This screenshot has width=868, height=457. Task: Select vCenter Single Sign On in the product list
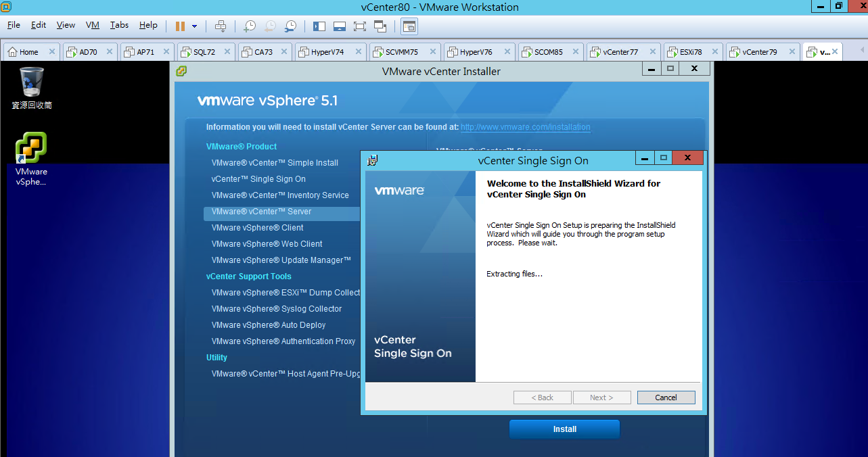pyautogui.click(x=258, y=179)
